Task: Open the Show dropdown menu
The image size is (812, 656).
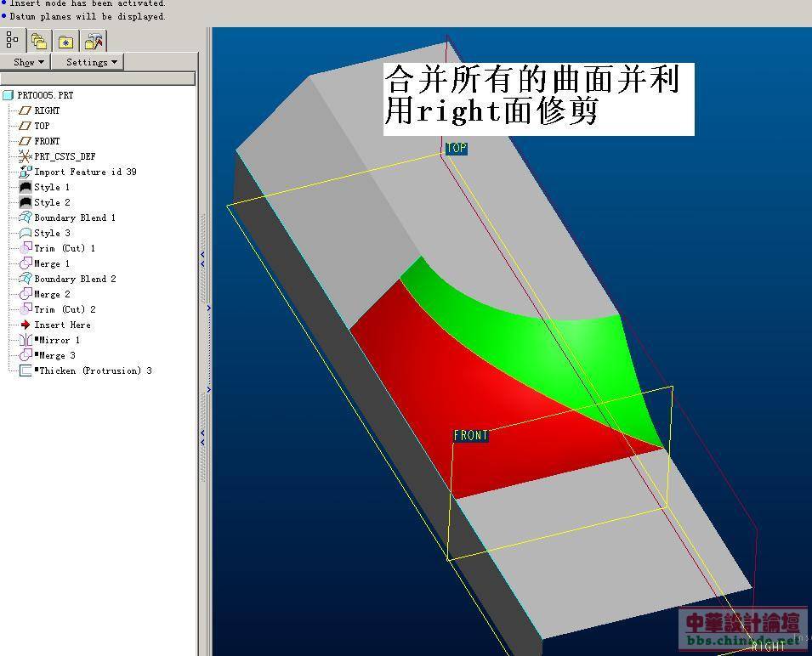Action: [26, 62]
